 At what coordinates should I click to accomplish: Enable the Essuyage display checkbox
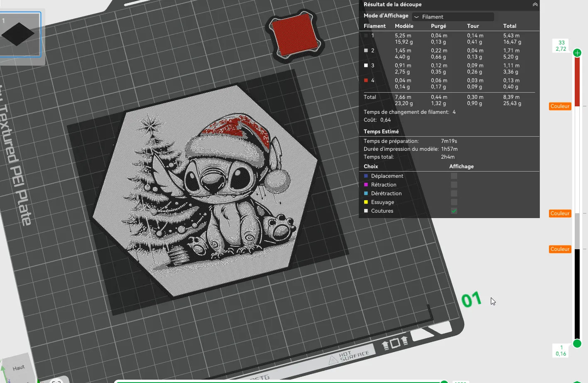[x=454, y=202]
